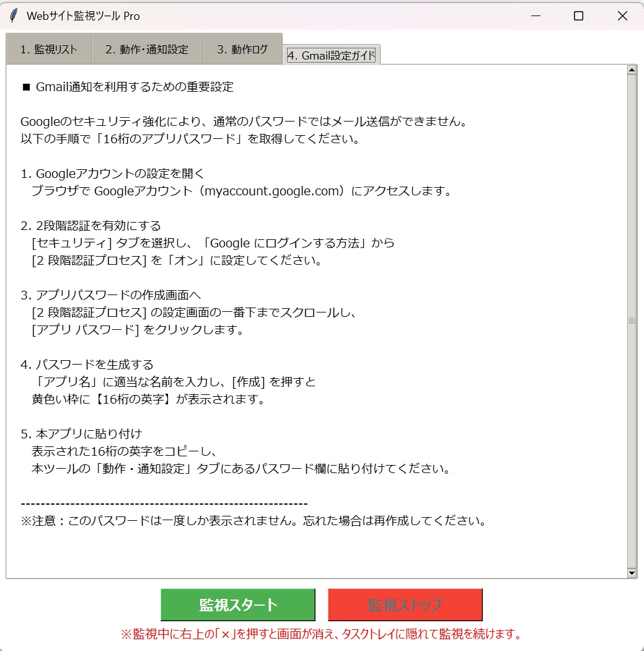Click the text '黄色い枠に【16桁の英字】が表示されます。'
The height and width of the screenshot is (651, 644).
[x=149, y=399]
